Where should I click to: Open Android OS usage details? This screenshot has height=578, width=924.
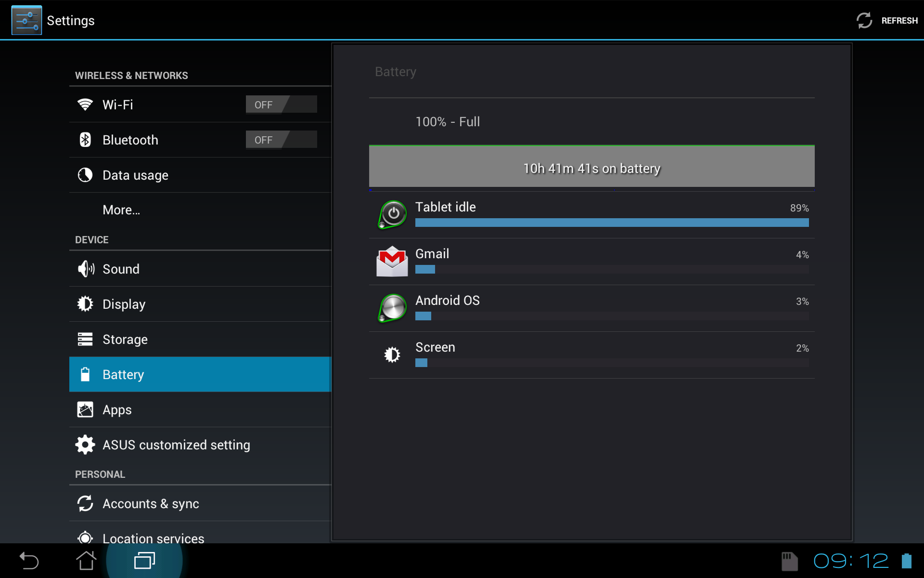point(591,308)
